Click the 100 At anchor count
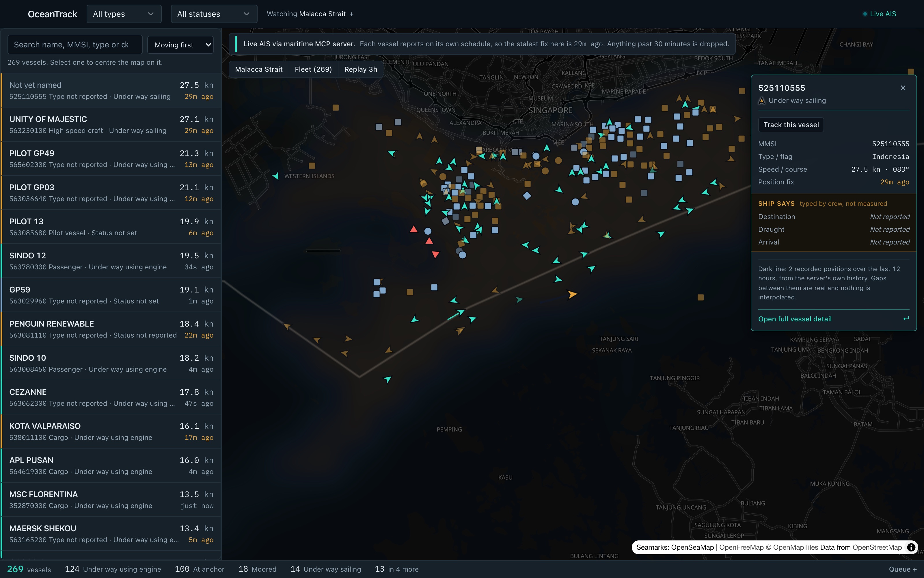This screenshot has width=924, height=578. click(200, 569)
